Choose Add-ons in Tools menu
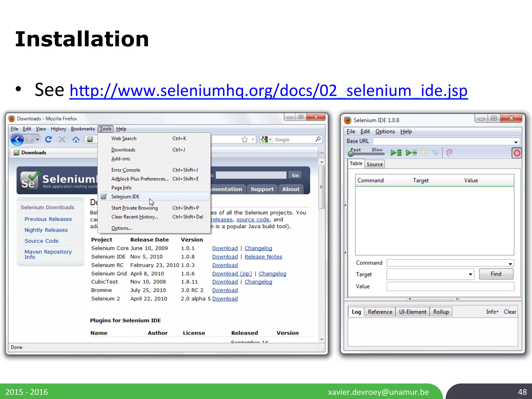 154,159
